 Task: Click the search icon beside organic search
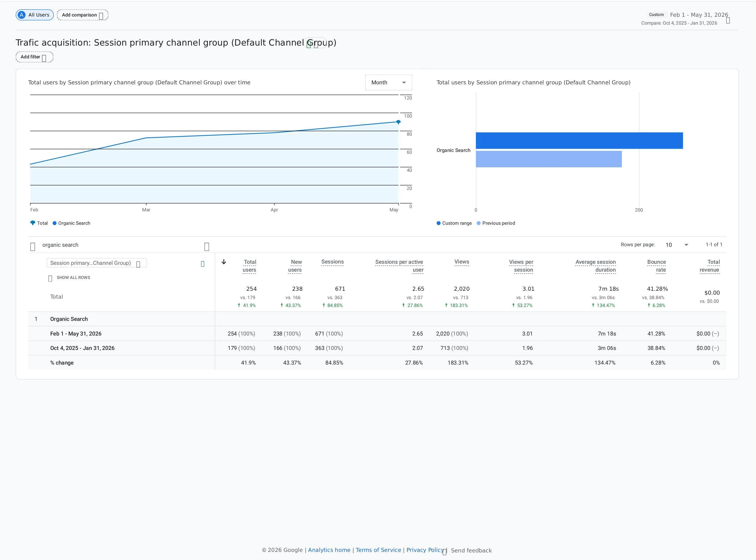33,247
